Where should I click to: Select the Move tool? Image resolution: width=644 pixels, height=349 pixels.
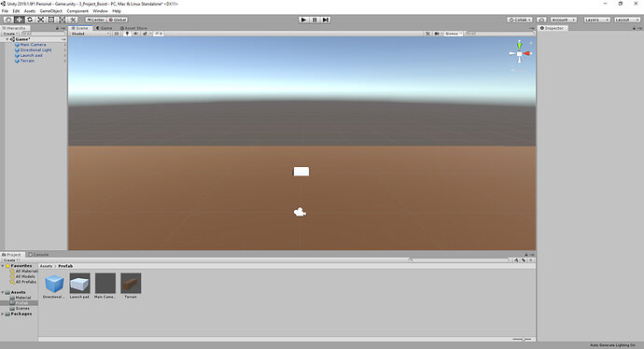click(19, 20)
